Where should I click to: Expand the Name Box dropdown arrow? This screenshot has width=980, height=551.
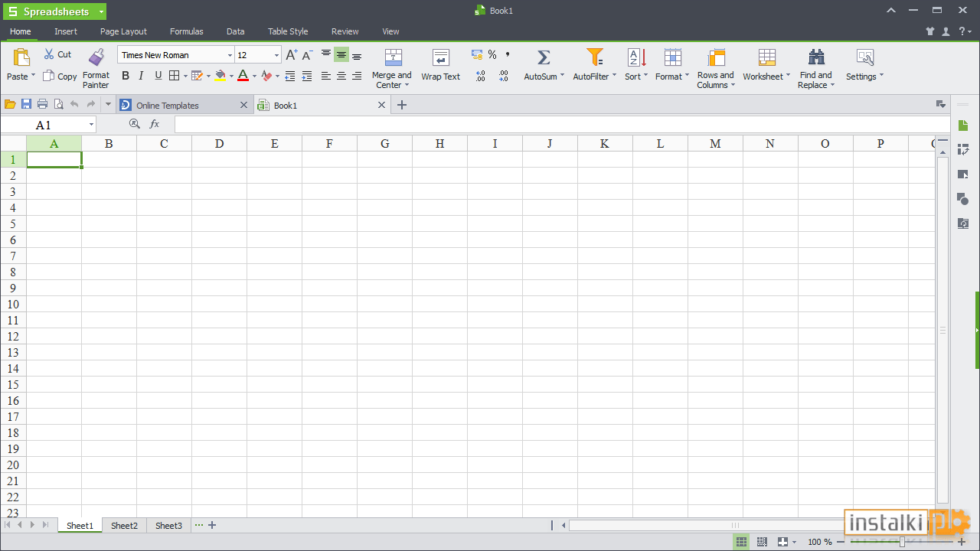tap(91, 125)
